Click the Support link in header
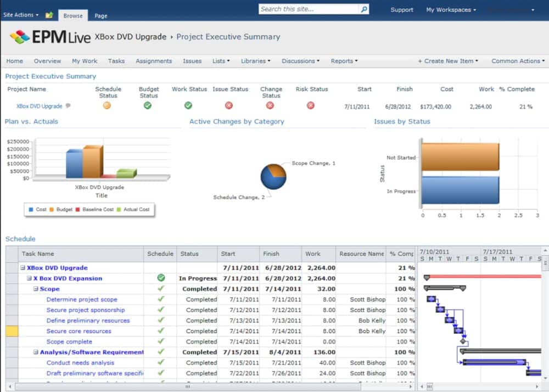 (402, 10)
